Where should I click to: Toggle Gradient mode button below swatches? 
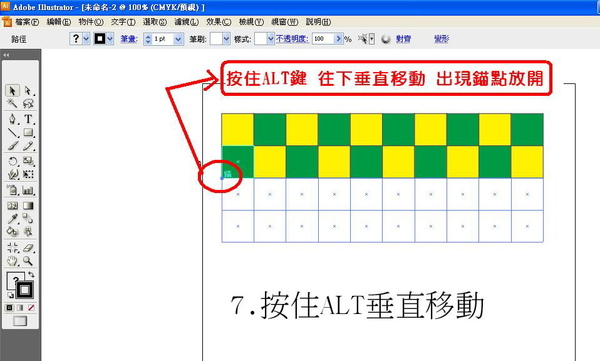coord(20,307)
